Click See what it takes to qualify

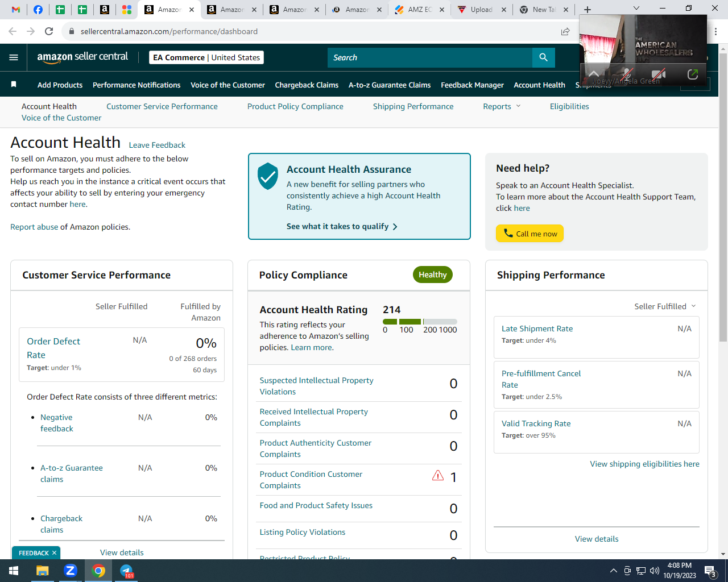pyautogui.click(x=342, y=226)
